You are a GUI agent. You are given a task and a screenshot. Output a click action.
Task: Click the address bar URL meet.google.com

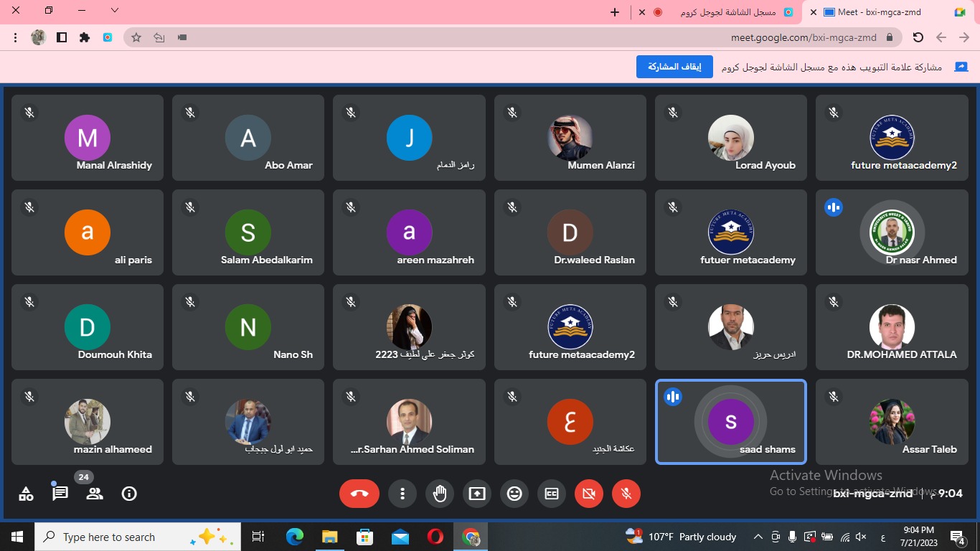804,37
